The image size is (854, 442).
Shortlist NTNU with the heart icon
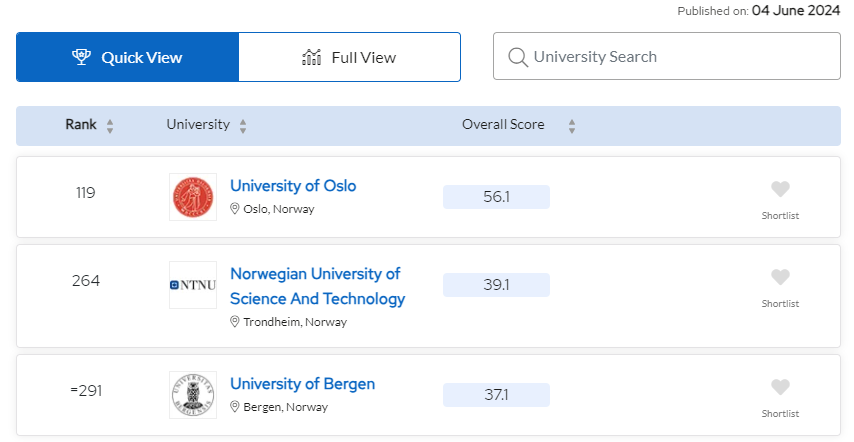780,278
